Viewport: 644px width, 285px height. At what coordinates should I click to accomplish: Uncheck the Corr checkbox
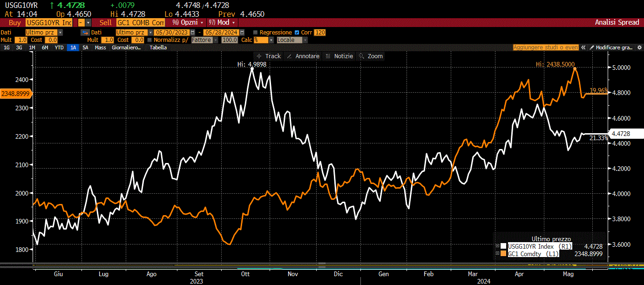click(297, 33)
